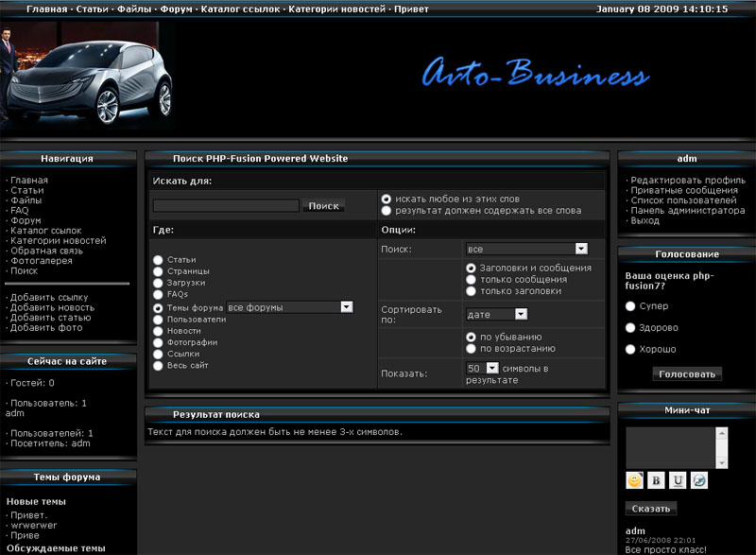Click the search text input field
Screen dimensions: 756x555
pyautogui.click(x=226, y=206)
